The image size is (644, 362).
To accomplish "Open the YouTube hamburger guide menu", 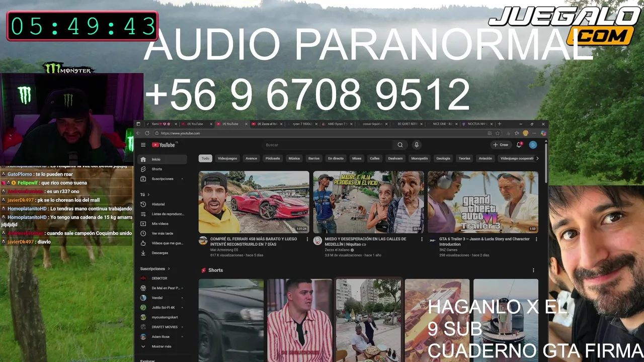I will [143, 145].
